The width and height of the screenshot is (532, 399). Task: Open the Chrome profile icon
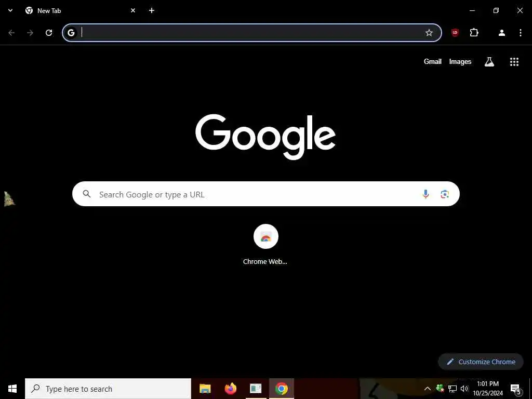click(x=502, y=33)
